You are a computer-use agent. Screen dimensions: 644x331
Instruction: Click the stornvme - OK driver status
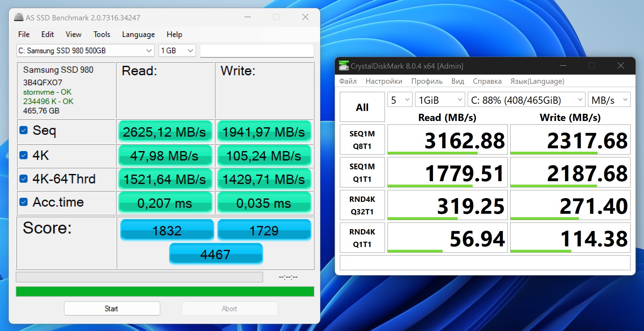(x=47, y=92)
